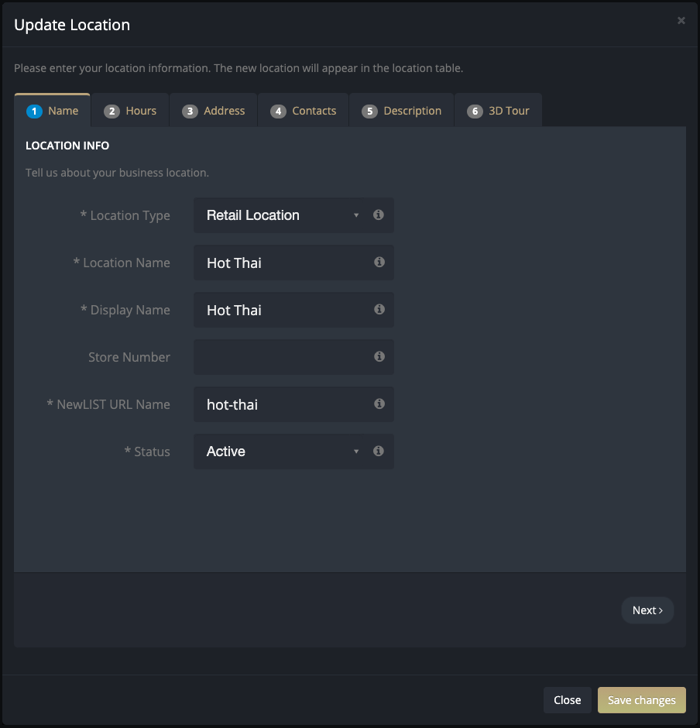
Task: Focus the empty Store Number field
Action: point(283,357)
